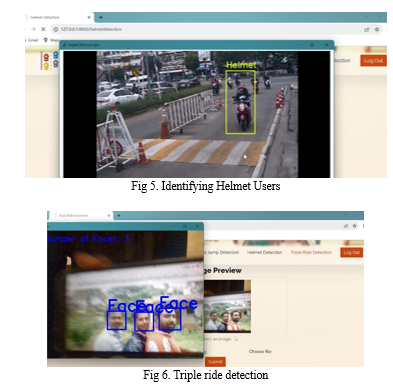Click traffic light logo on helmet page

[x=51, y=61]
